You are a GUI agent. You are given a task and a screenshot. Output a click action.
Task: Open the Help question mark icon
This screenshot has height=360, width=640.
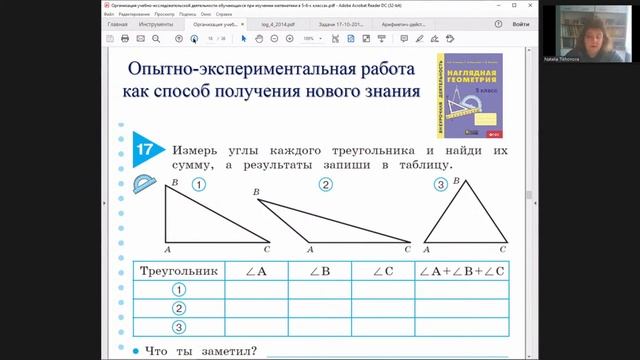(x=498, y=24)
